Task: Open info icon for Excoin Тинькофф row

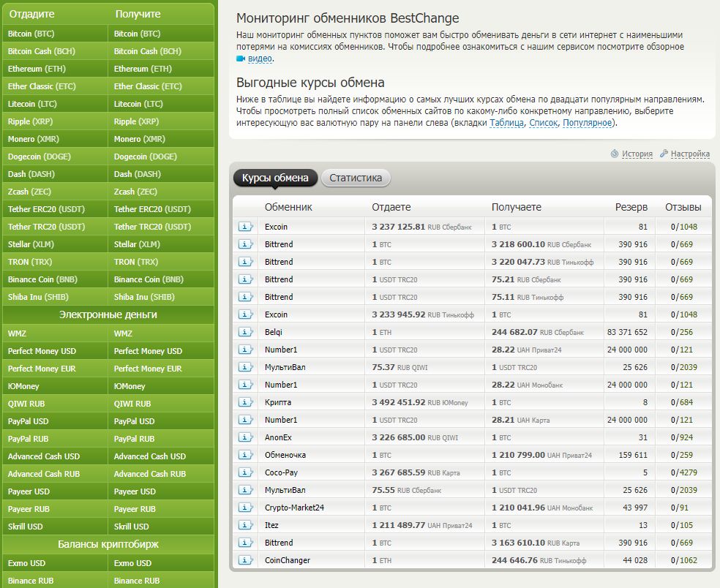Action: (x=245, y=314)
